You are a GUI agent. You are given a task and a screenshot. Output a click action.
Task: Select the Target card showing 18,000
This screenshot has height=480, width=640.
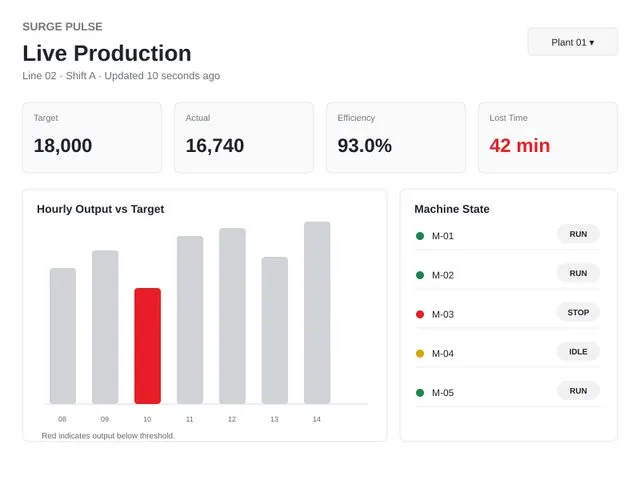click(x=92, y=138)
